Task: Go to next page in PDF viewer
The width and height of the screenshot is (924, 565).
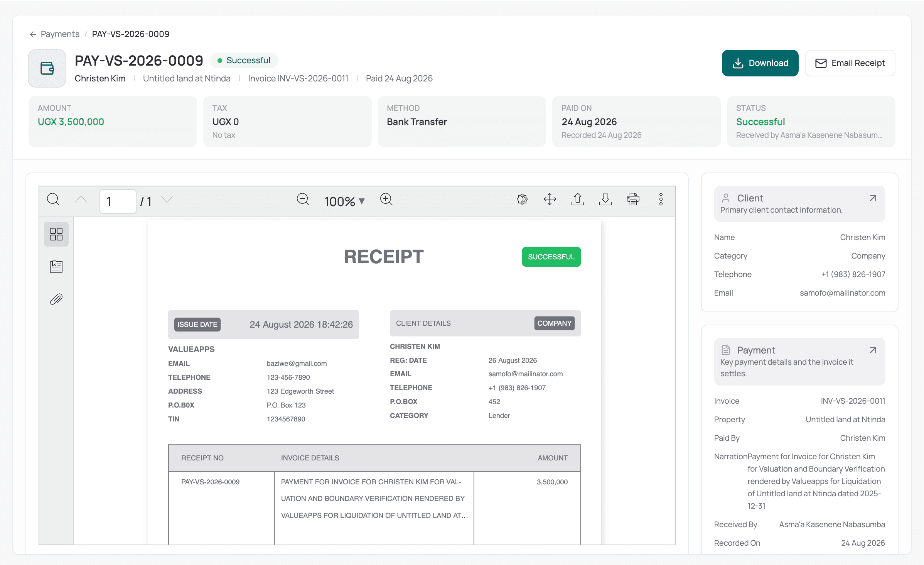Action: [167, 200]
